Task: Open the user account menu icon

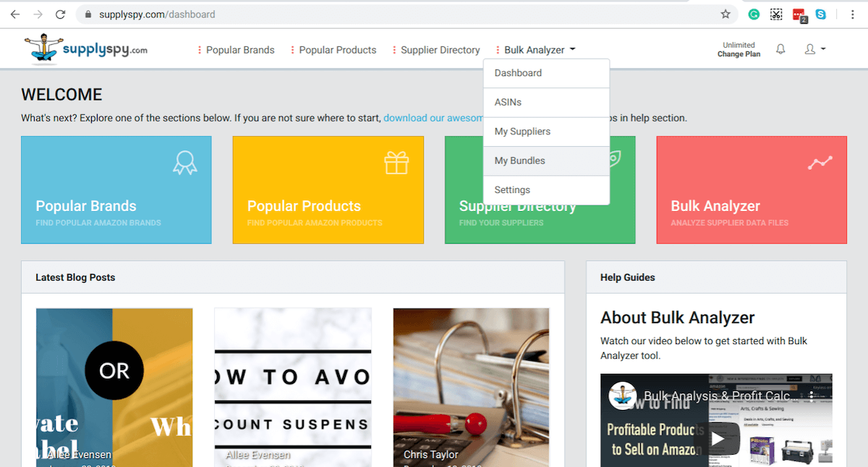Action: (815, 49)
